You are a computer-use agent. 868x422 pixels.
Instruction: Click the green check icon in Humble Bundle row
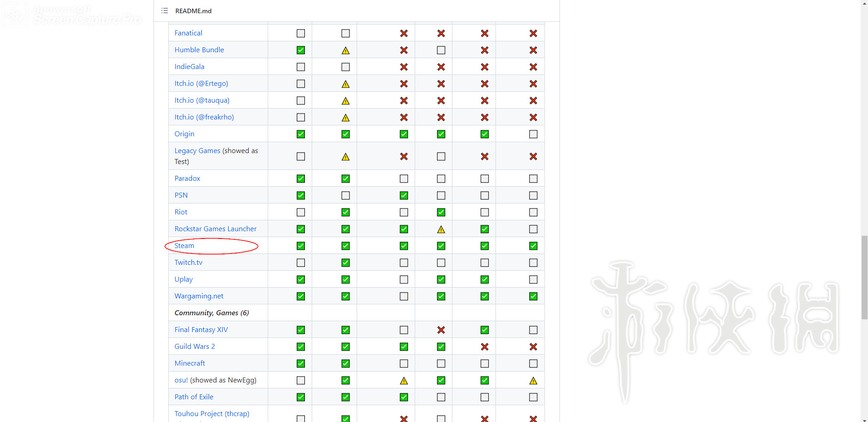[x=301, y=50]
